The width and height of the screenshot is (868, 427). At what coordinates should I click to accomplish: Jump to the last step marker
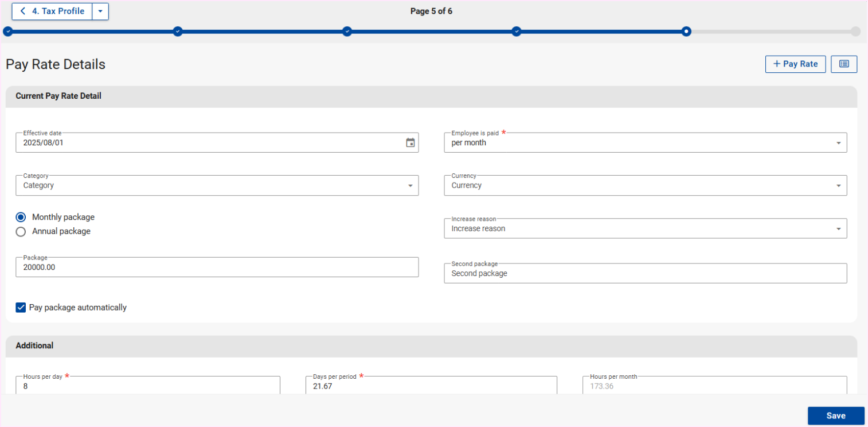point(855,32)
